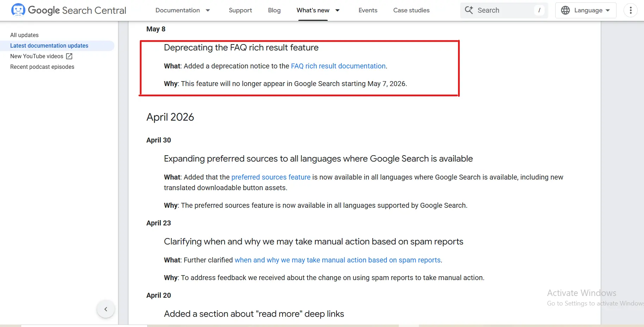Click 'Added a section about read more deep links' heading
Screen dimensions: 644x327
coord(254,314)
